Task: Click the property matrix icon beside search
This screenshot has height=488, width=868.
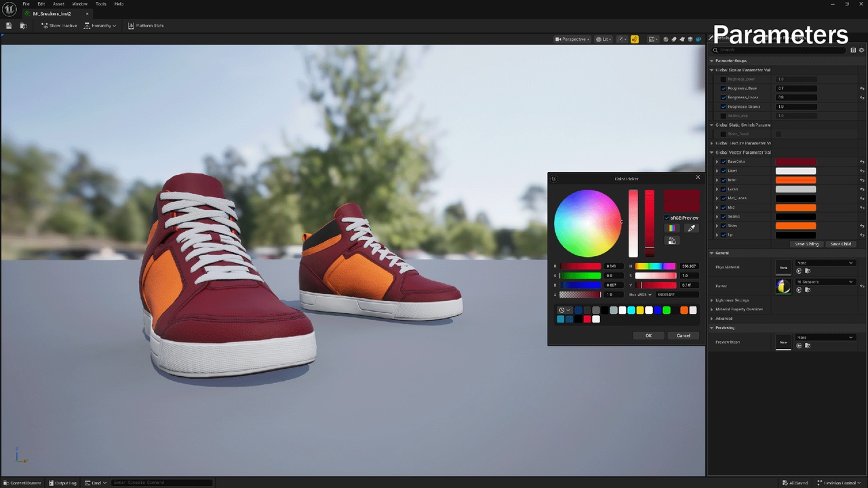Action: [853, 49]
